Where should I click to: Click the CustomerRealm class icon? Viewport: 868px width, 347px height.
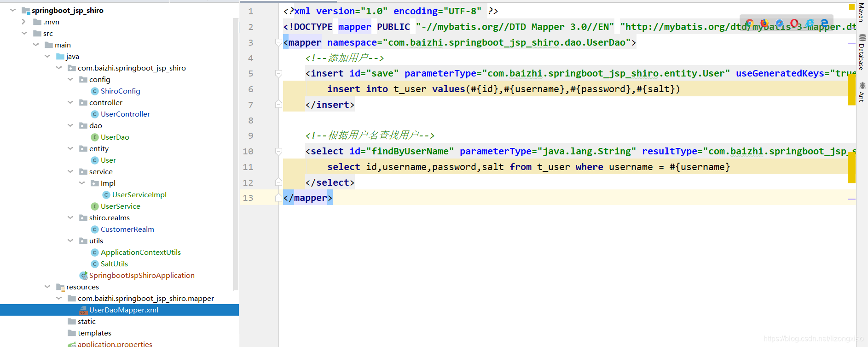point(95,229)
